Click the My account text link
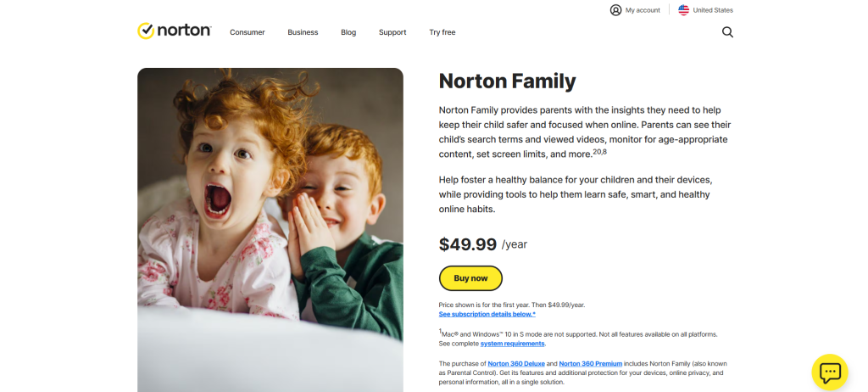 643,10
